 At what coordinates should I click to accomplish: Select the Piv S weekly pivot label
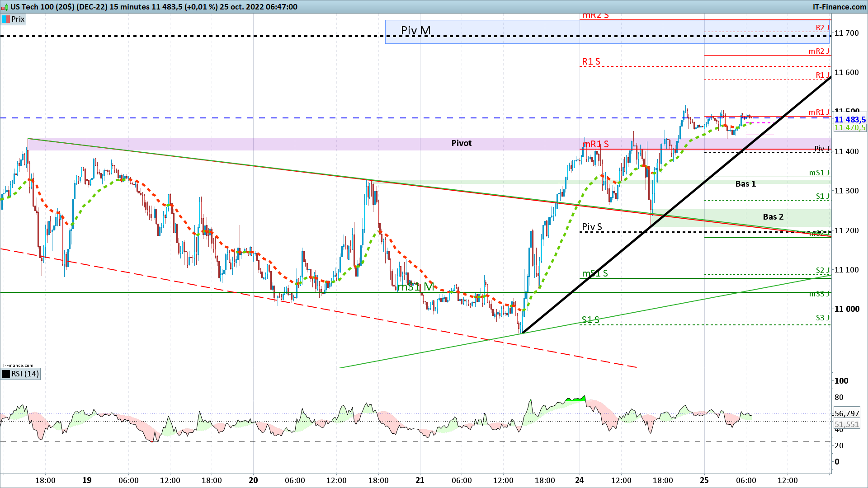click(592, 227)
